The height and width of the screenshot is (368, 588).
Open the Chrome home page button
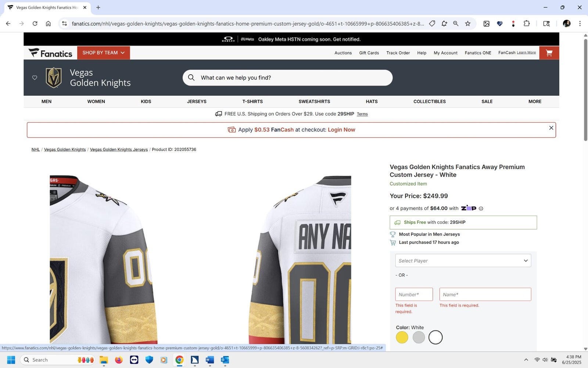[x=48, y=24]
